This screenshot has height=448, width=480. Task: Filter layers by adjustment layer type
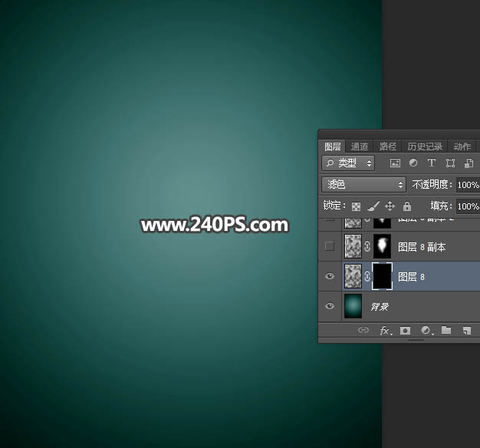point(413,163)
